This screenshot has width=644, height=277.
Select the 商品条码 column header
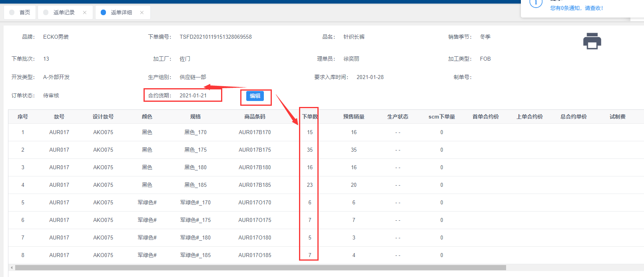pos(255,117)
